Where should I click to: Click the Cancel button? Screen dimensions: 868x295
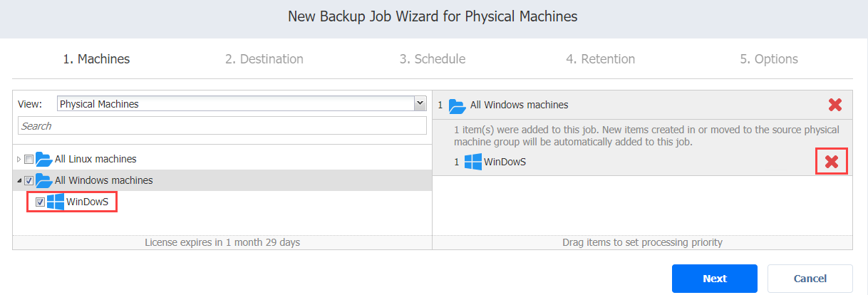[x=810, y=279]
